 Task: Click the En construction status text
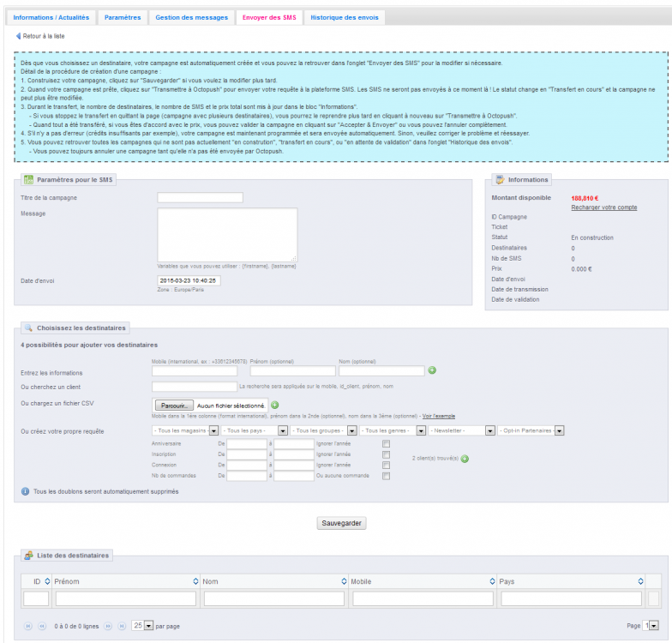pyautogui.click(x=592, y=237)
